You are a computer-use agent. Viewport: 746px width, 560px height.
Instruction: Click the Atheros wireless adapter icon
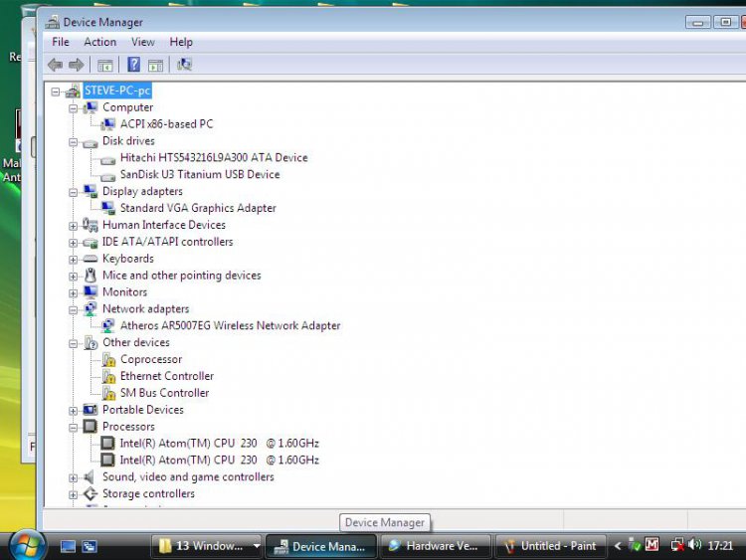[x=108, y=325]
